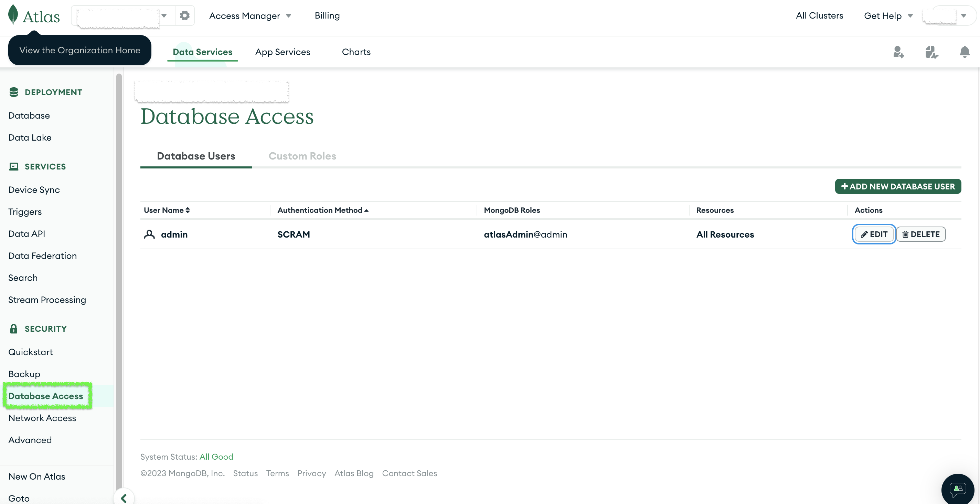Open organization settings gear icon
Image resolution: width=980 pixels, height=504 pixels.
(x=184, y=15)
